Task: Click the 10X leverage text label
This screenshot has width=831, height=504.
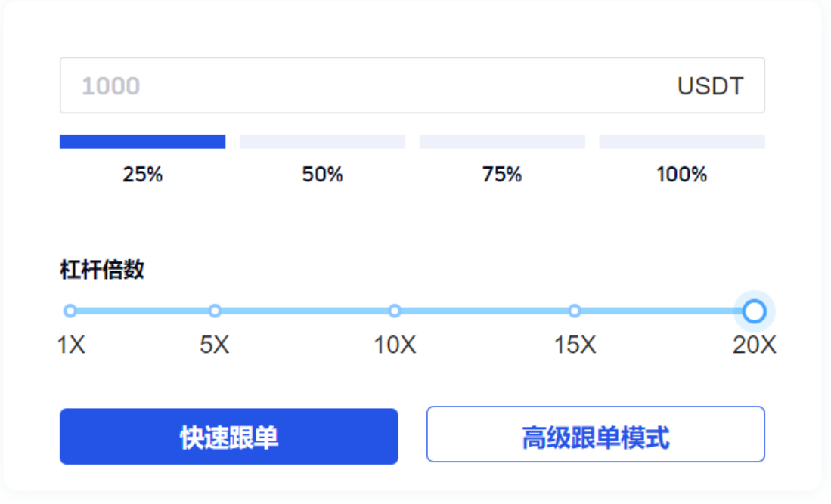Action: click(x=395, y=345)
